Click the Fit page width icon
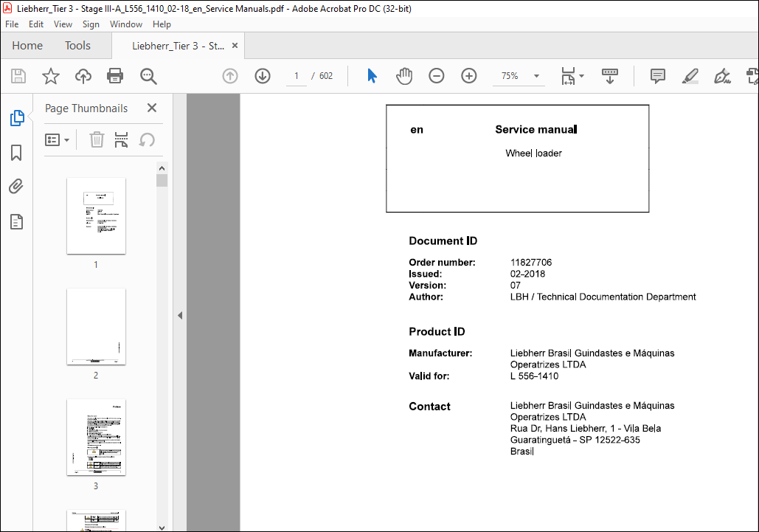Viewport: 759px width, 532px height. tap(568, 76)
